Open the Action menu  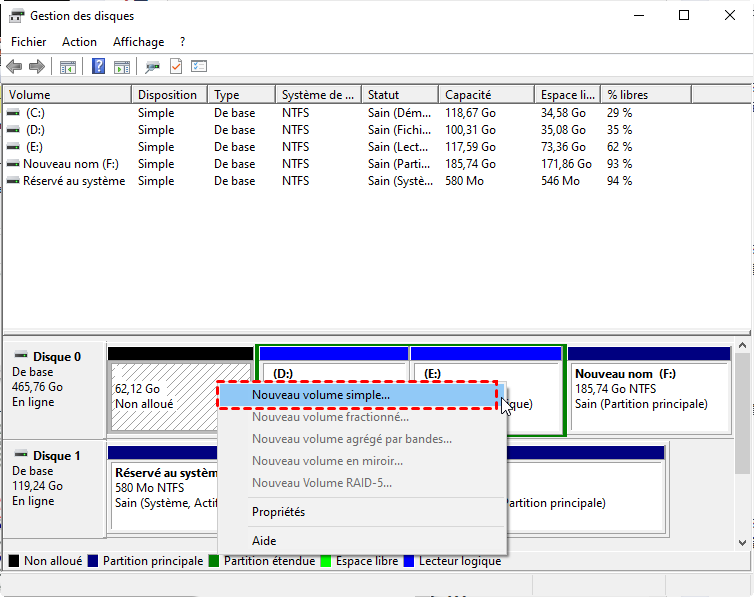[x=79, y=42]
